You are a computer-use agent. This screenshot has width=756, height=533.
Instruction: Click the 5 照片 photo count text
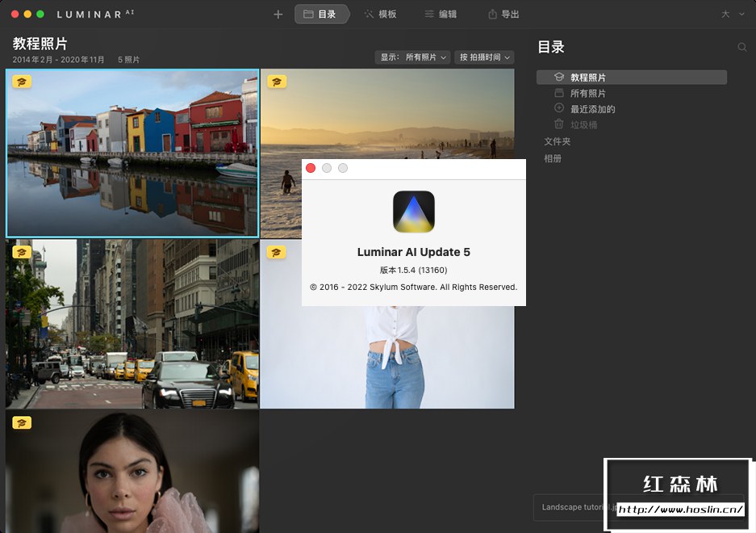pyautogui.click(x=129, y=60)
